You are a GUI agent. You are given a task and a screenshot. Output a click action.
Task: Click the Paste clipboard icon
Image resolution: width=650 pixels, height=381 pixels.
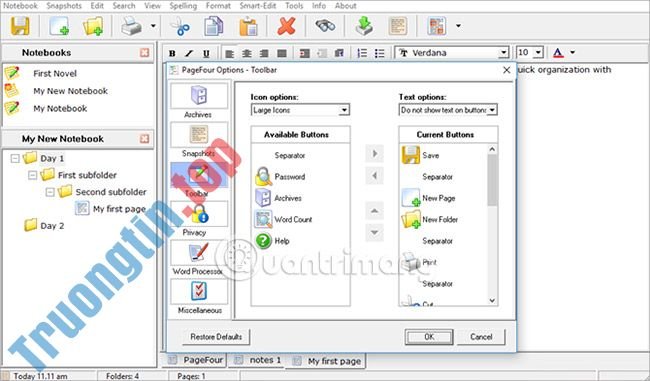pos(248,26)
